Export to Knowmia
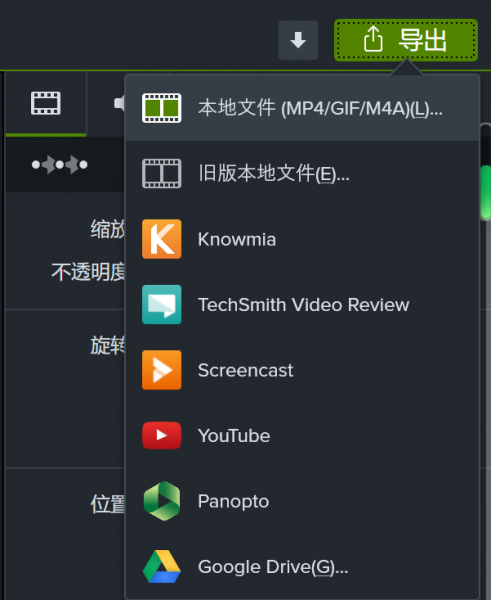 click(x=302, y=239)
